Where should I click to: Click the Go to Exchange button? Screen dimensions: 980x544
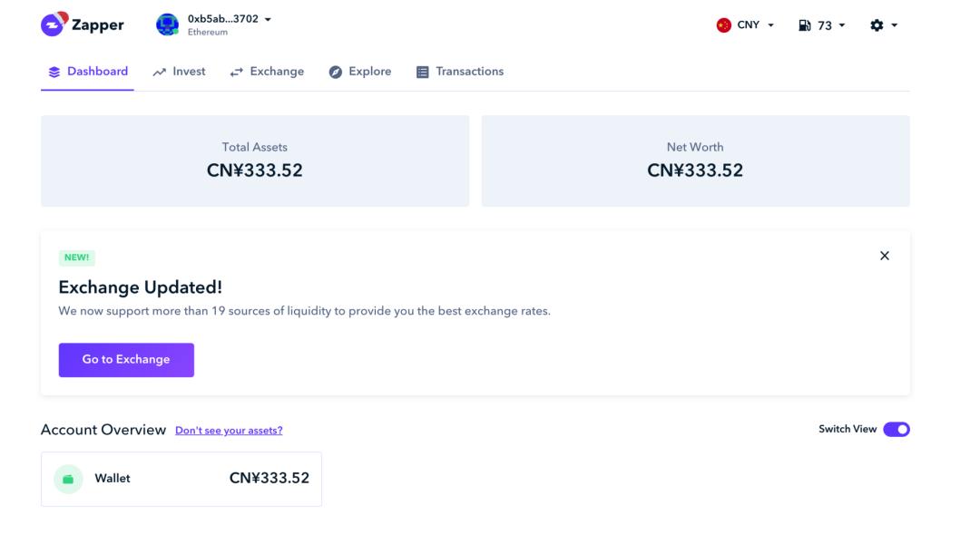coord(126,360)
